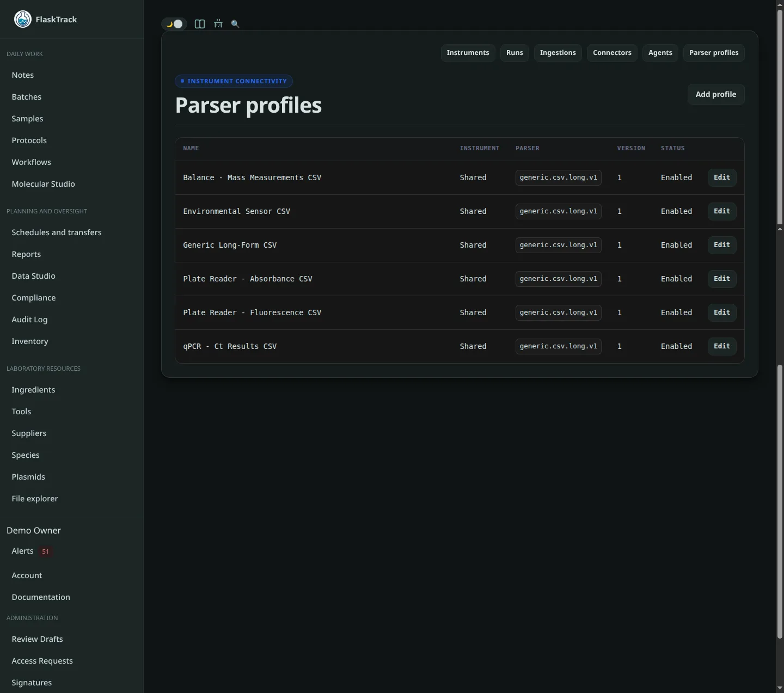Image resolution: width=784 pixels, height=693 pixels.
Task: Switch to the Runs tab
Action: click(514, 53)
